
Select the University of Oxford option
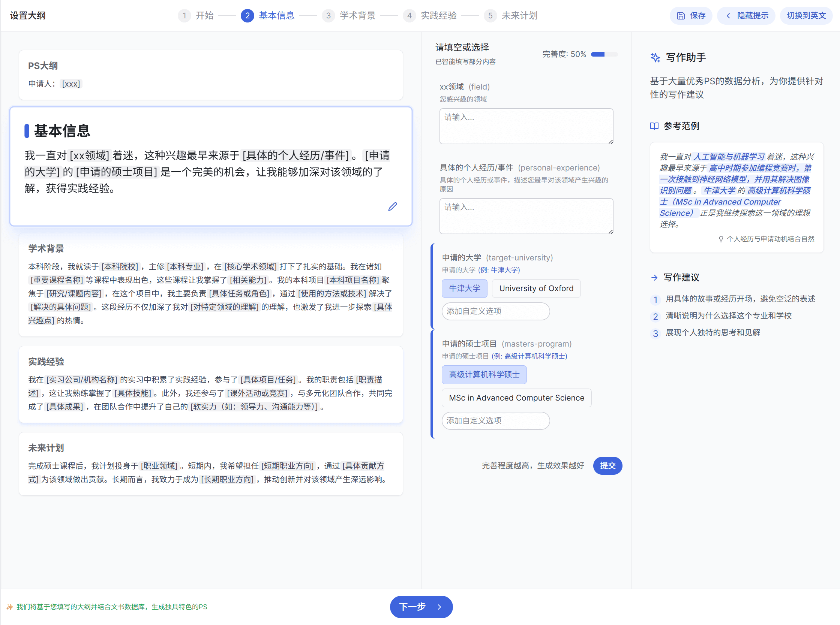click(535, 288)
